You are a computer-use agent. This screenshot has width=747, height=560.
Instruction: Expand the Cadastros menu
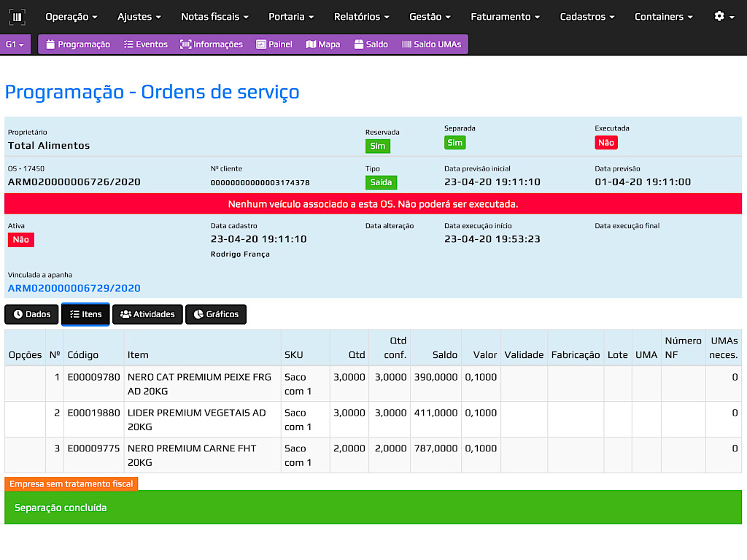[x=587, y=17]
